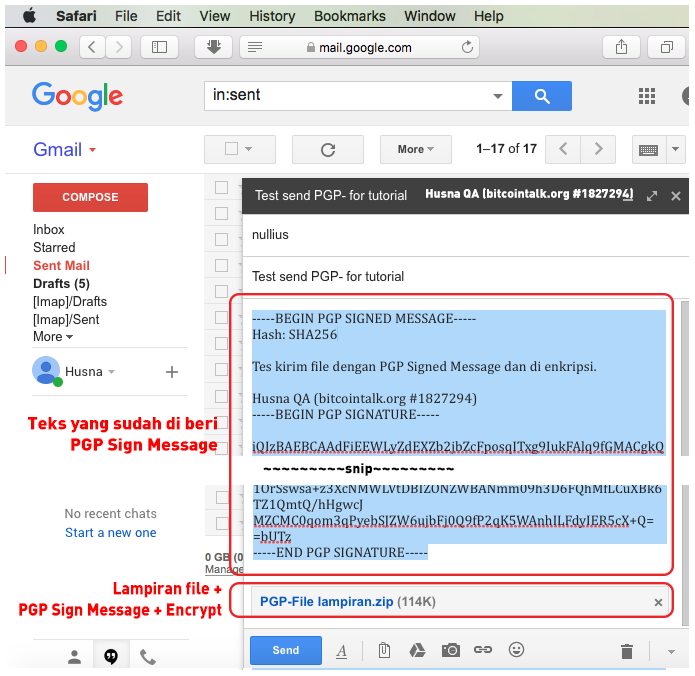Click the insert photo camera icon
695x676 pixels.
click(451, 650)
